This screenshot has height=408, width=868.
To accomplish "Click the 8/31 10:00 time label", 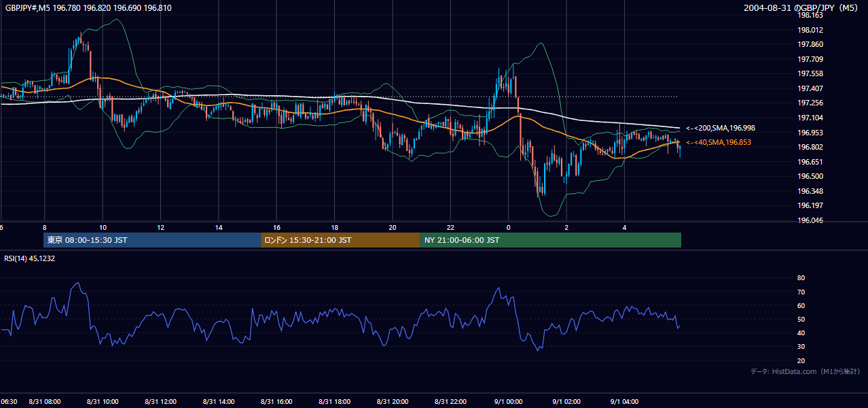I will [103, 401].
